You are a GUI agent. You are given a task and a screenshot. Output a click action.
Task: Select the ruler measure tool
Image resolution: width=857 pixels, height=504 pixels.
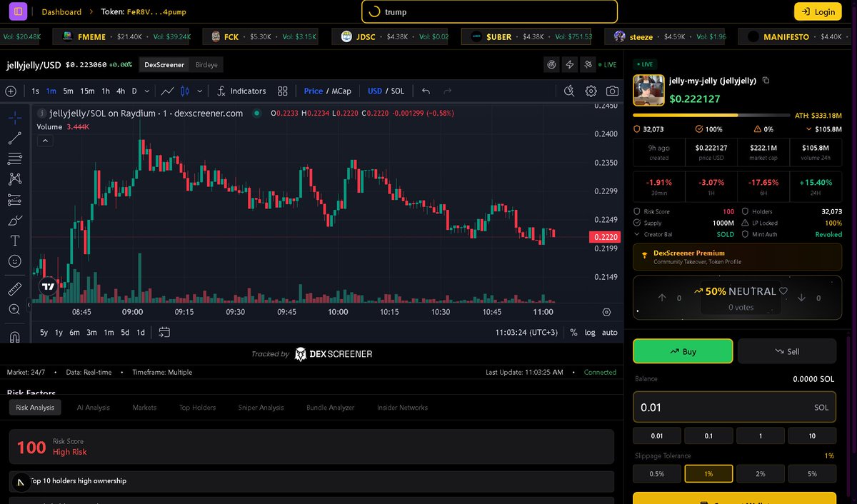15,288
